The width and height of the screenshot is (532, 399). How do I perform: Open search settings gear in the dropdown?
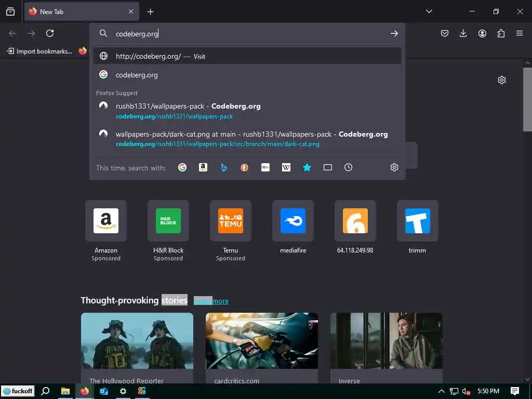pos(394,167)
